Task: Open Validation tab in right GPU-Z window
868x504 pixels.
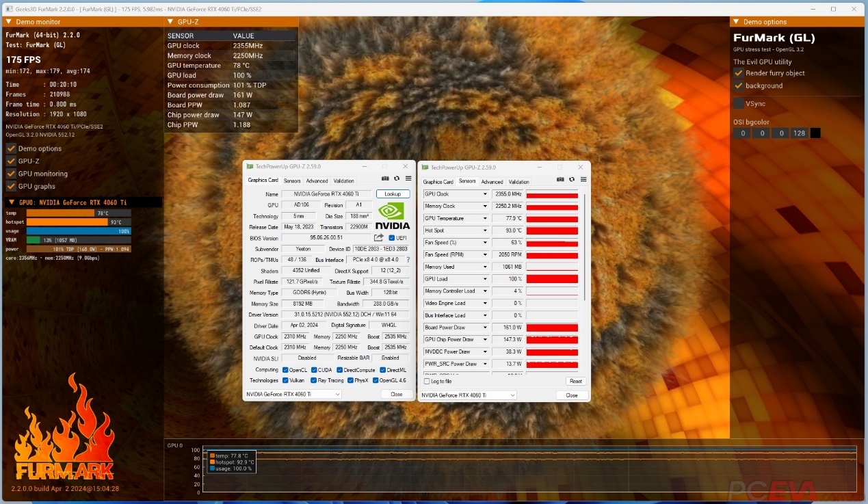Action: coord(518,182)
